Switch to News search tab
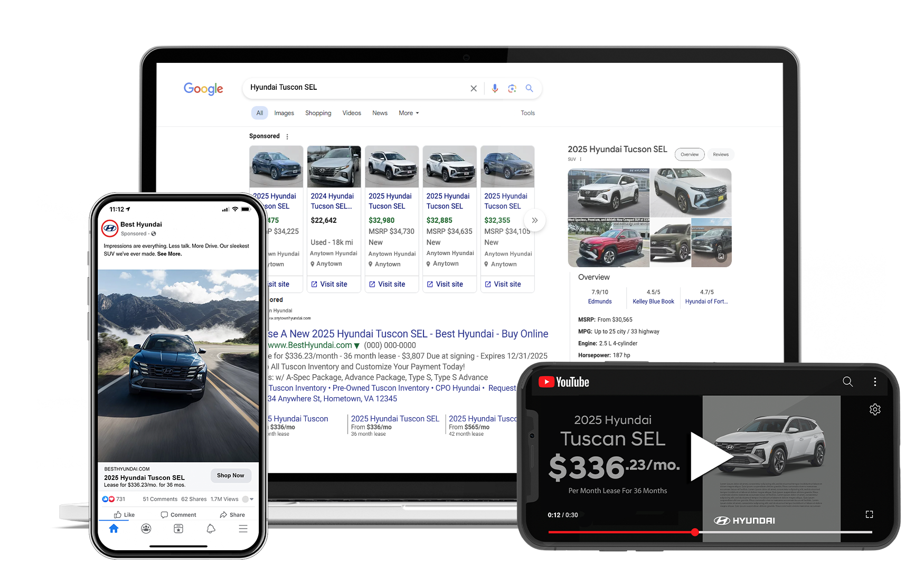 point(380,113)
